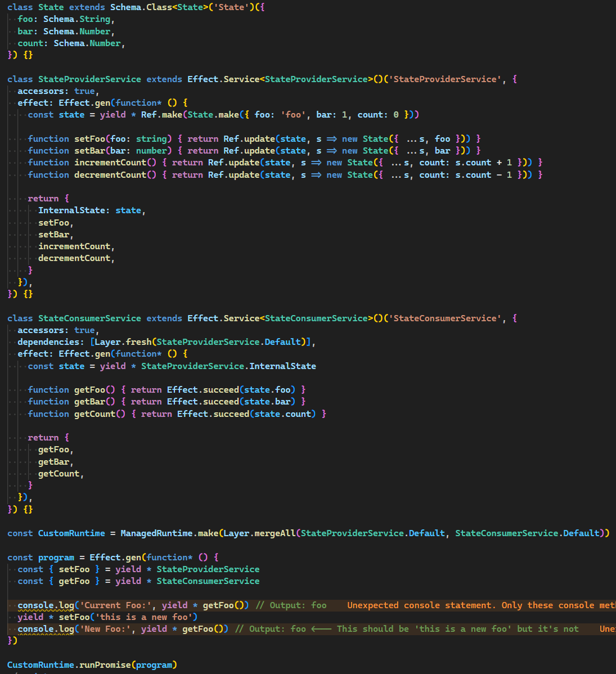The width and height of the screenshot is (616, 674).
Task: Click 'Effect.succeed(state.count)' call
Action: pyautogui.click(x=247, y=414)
